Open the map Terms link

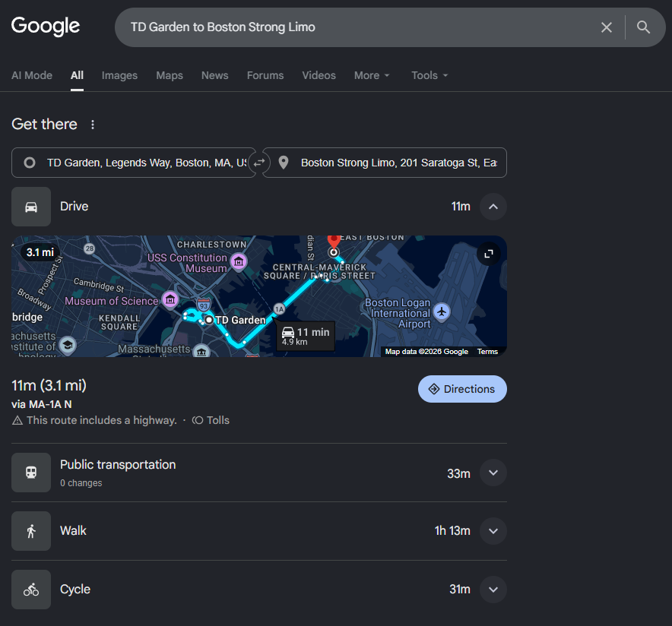pos(488,352)
